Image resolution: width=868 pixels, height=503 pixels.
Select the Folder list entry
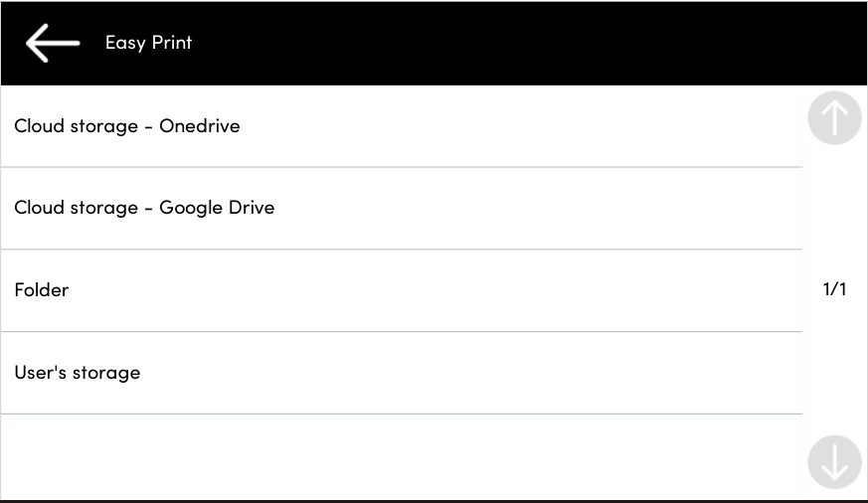coord(42,290)
